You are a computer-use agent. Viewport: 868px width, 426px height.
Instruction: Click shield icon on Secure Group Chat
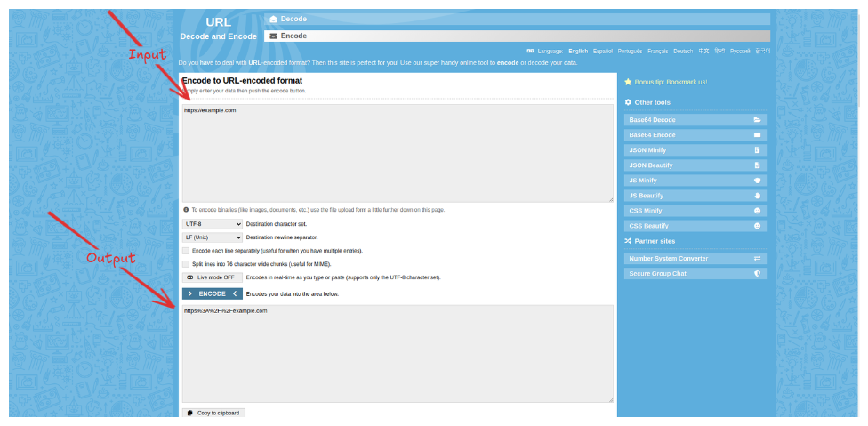(x=757, y=273)
